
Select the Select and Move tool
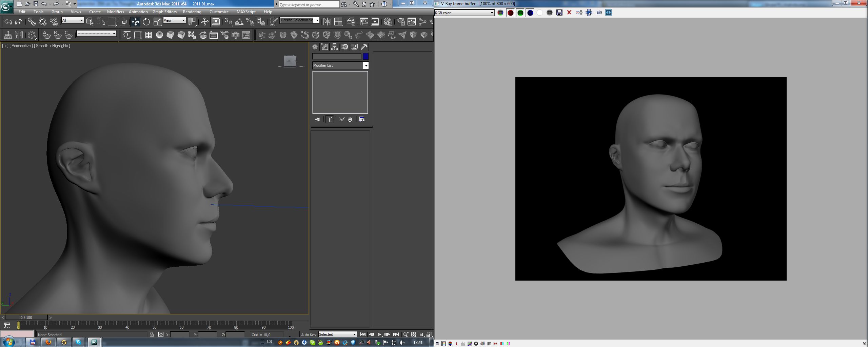click(135, 22)
